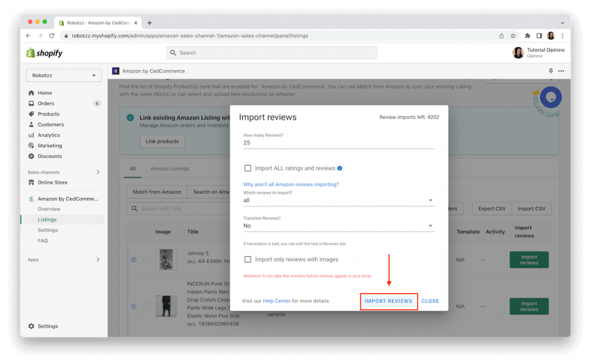Image resolution: width=591 pixels, height=364 pixels.
Task: Open app three-dot more options
Action: coord(561,71)
